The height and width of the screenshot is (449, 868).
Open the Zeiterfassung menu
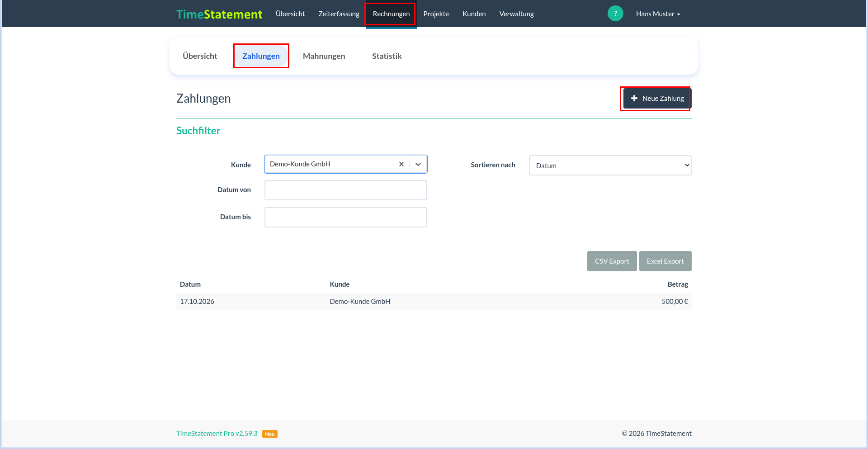point(339,14)
